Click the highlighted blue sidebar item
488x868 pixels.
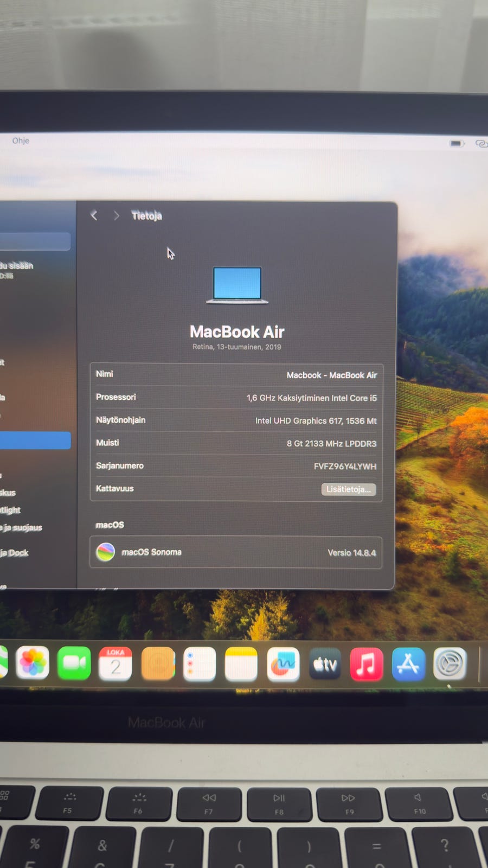pos(35,441)
